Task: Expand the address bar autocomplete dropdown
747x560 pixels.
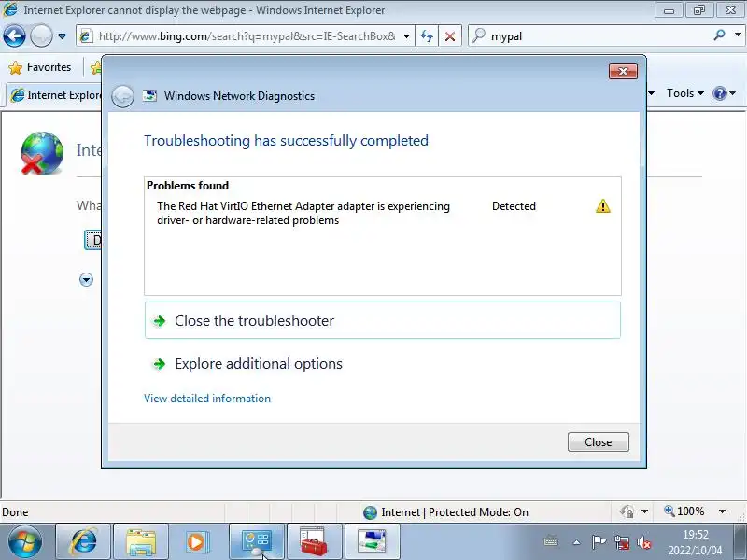Action: [x=406, y=36]
